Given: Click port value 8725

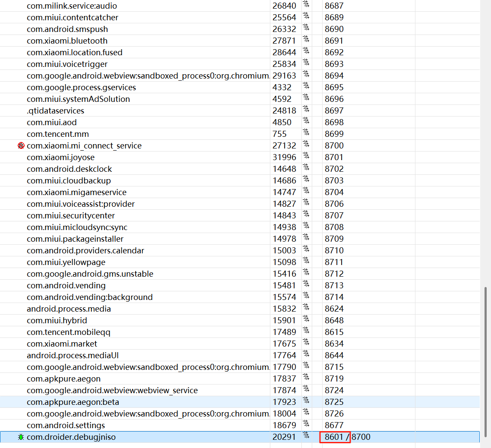Looking at the screenshot, I should 334,402.
